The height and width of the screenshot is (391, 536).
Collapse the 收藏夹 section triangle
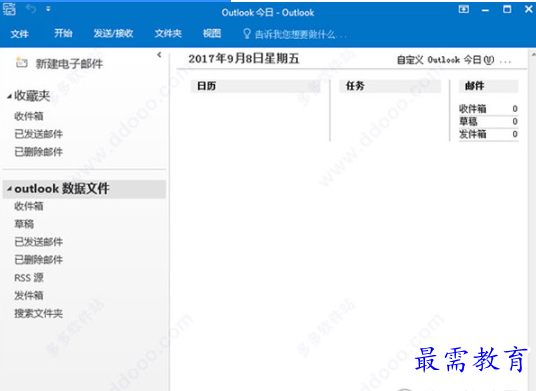click(10, 97)
